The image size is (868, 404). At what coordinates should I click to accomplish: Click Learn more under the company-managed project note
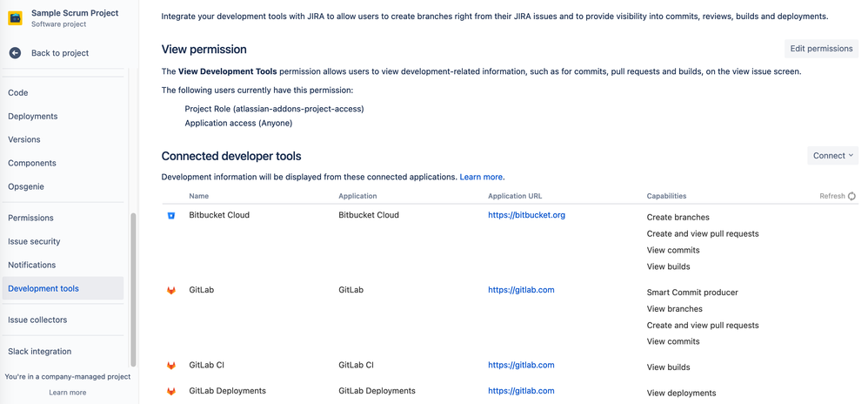click(x=68, y=393)
